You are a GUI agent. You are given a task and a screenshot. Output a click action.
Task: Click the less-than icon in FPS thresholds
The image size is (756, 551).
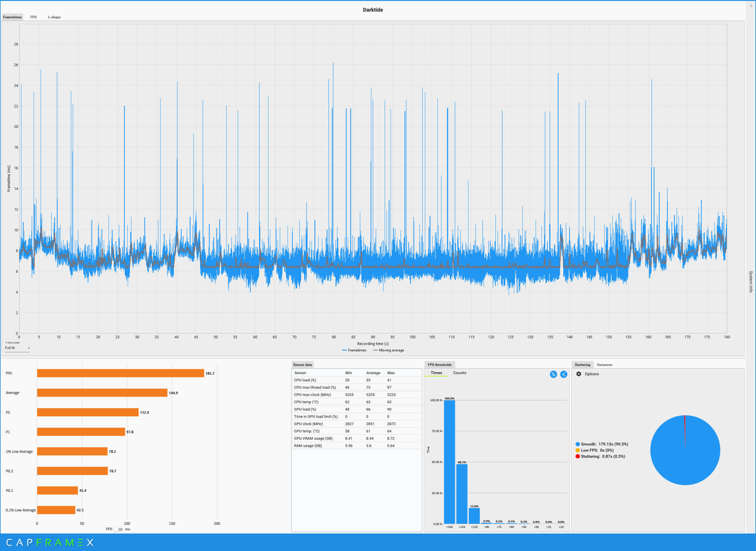point(564,374)
